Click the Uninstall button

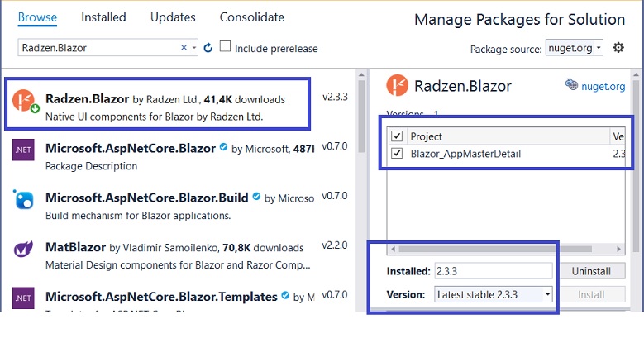coord(591,271)
